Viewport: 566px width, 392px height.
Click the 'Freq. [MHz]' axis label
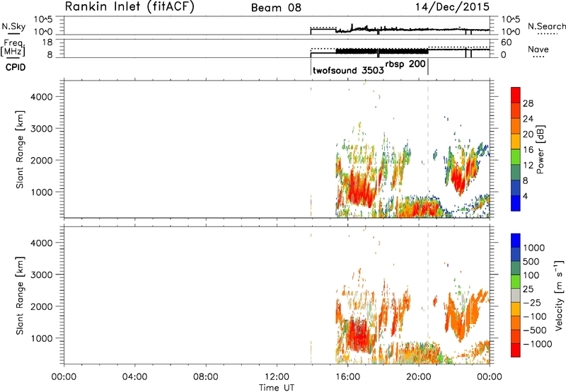pos(13,48)
